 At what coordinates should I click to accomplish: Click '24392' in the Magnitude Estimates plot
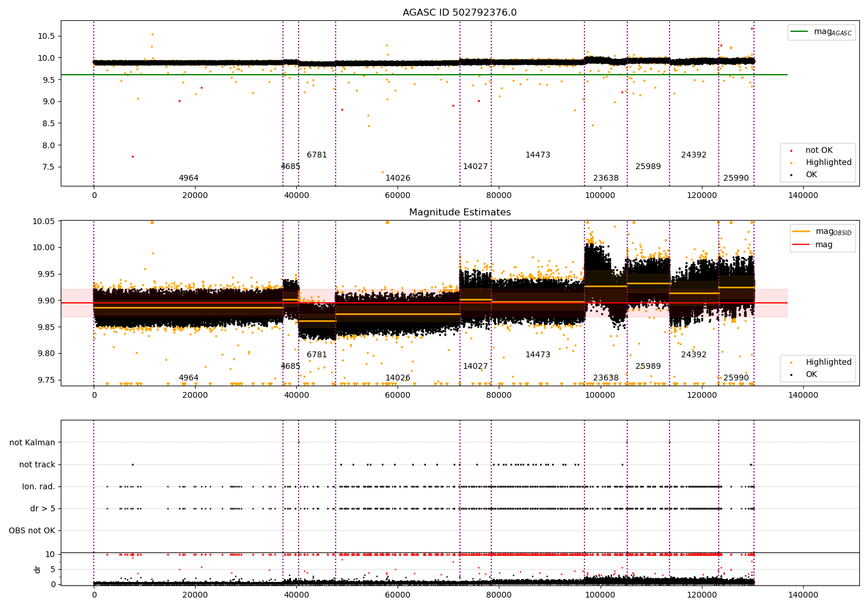click(694, 355)
